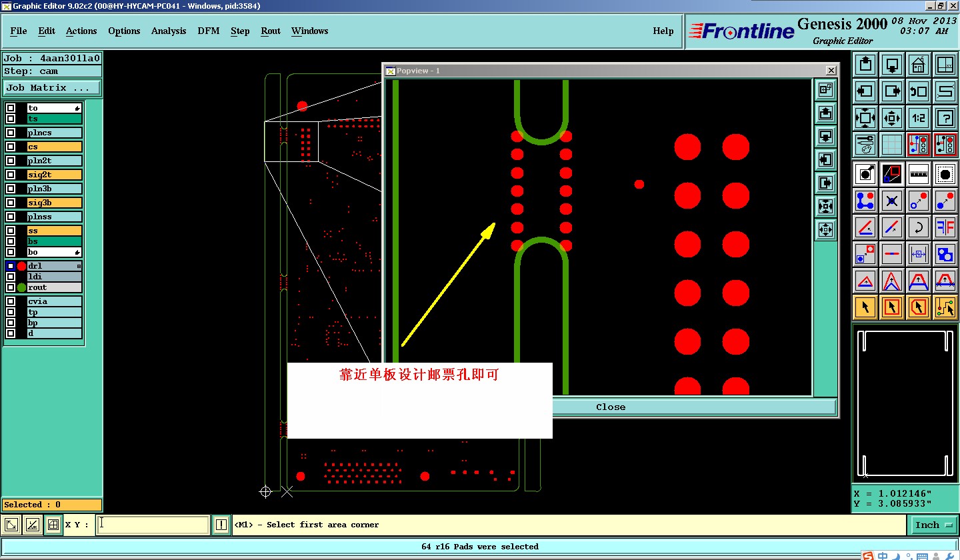Image resolution: width=960 pixels, height=560 pixels.
Task: Click the pan up icon in main toolbar
Action: (x=865, y=65)
